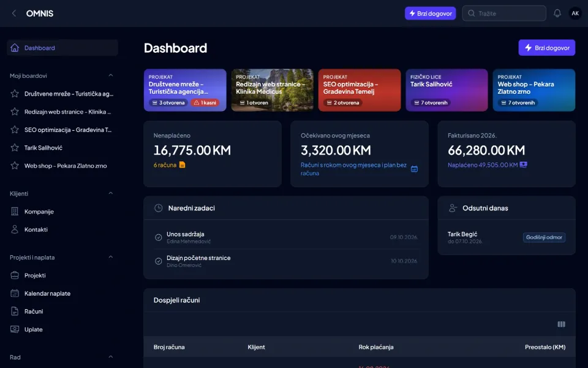588x368 pixels.
Task: Collapse the Rad section
Action: click(111, 357)
